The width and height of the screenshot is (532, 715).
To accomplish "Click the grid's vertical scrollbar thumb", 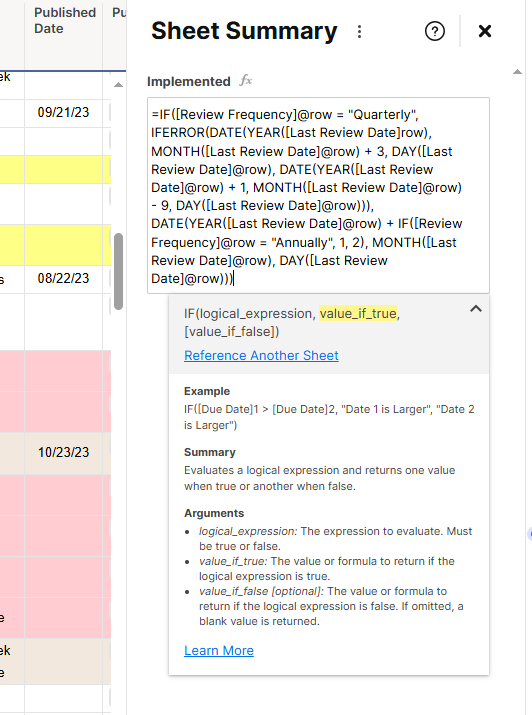I will point(119,271).
